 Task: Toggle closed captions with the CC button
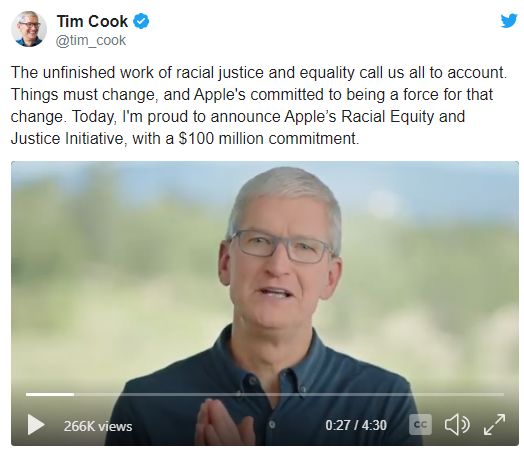click(x=420, y=425)
